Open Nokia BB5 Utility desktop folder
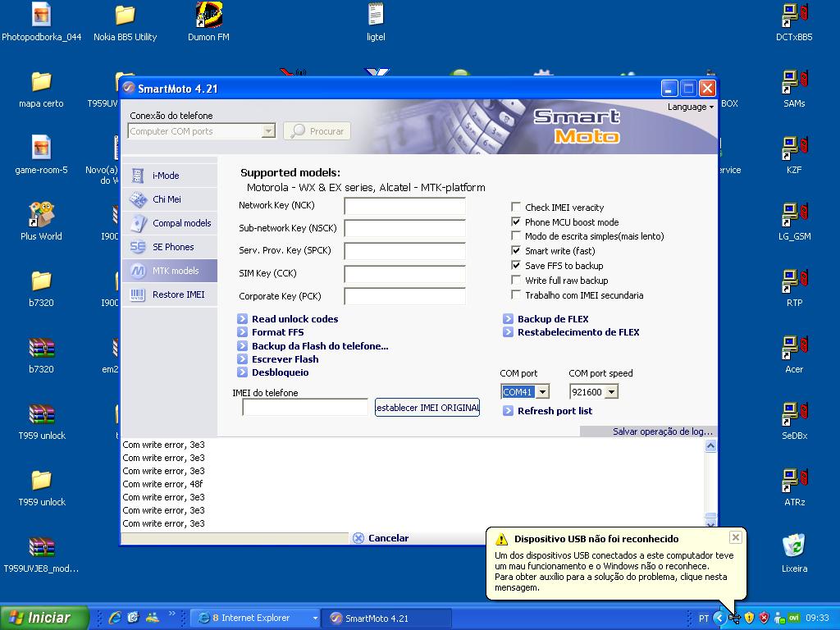 pyautogui.click(x=125, y=22)
